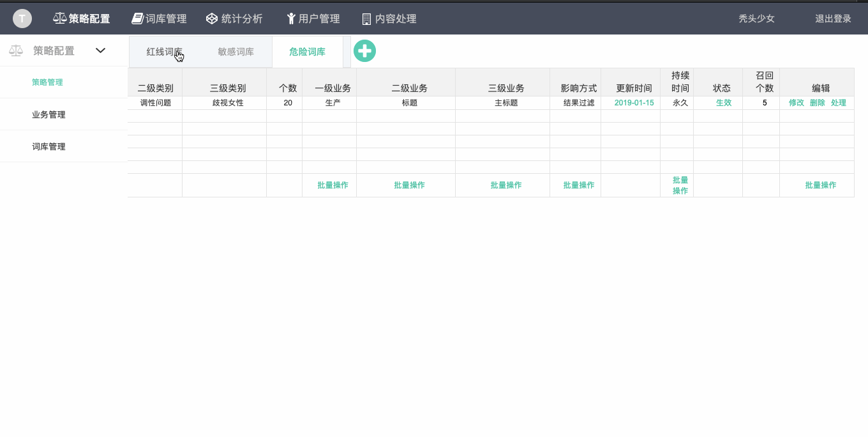Open 词库管理 in the top navigation
Screen dimensions: 868x437
coord(166,19)
